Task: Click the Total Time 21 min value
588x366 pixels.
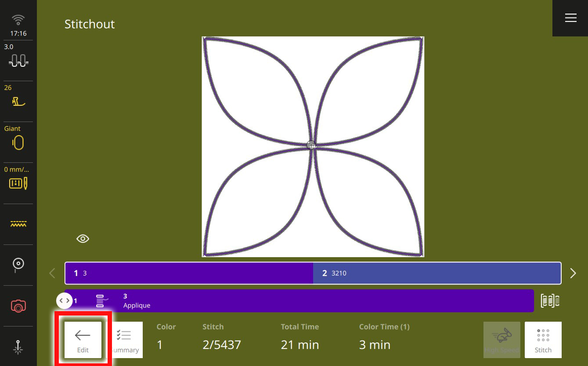Action: [300, 344]
